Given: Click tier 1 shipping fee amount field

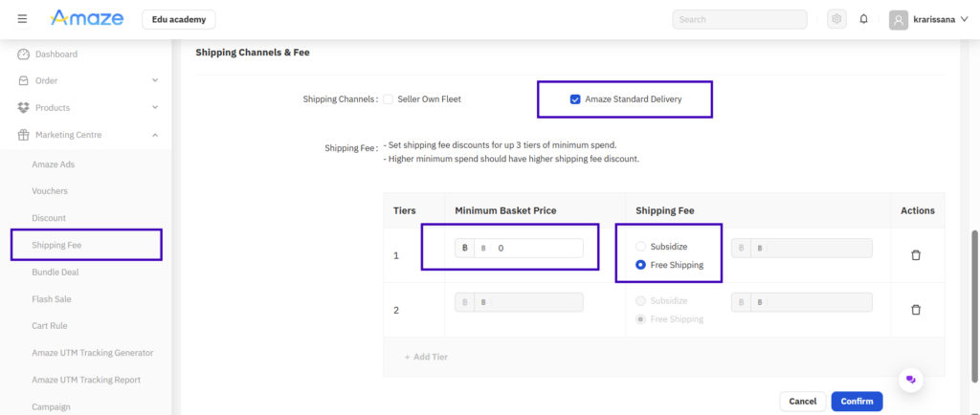Looking at the screenshot, I should click(x=802, y=248).
